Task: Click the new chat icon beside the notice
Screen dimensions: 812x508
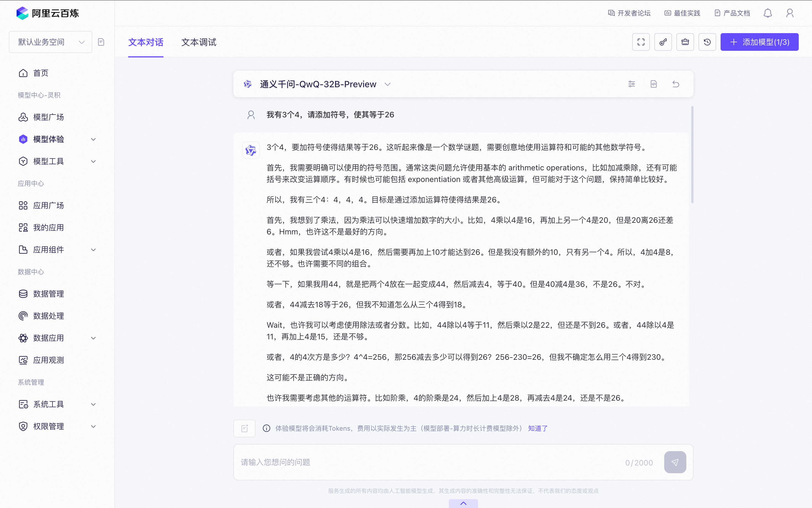Action: tap(244, 428)
